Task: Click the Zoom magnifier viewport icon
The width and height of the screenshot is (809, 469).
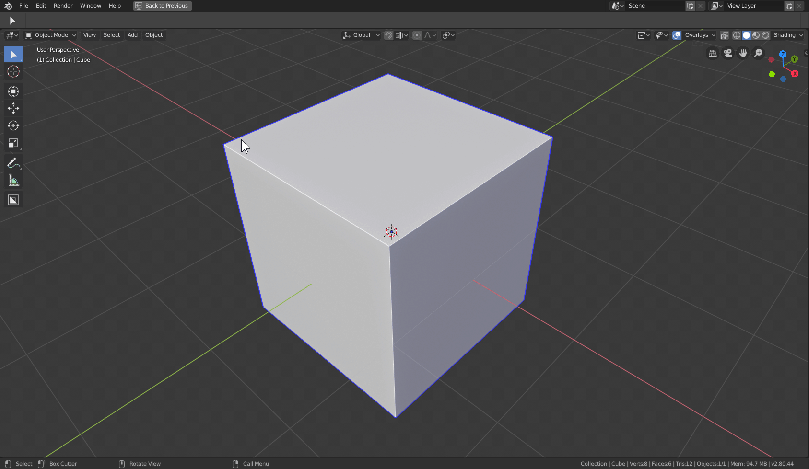Action: (759, 54)
